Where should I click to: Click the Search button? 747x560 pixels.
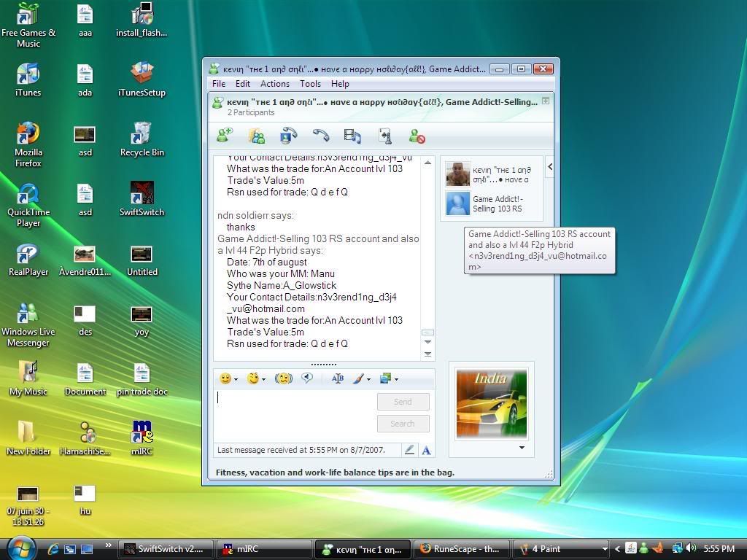point(403,424)
